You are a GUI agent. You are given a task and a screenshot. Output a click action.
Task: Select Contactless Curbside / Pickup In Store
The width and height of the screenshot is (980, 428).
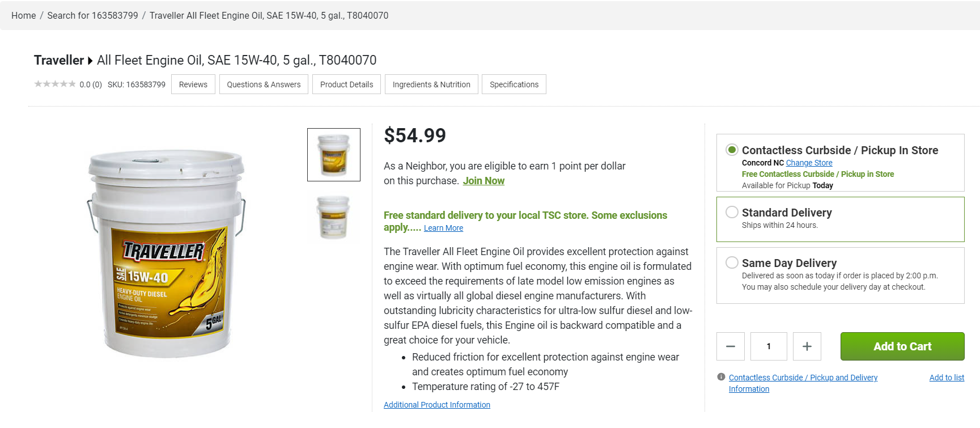[732, 149]
